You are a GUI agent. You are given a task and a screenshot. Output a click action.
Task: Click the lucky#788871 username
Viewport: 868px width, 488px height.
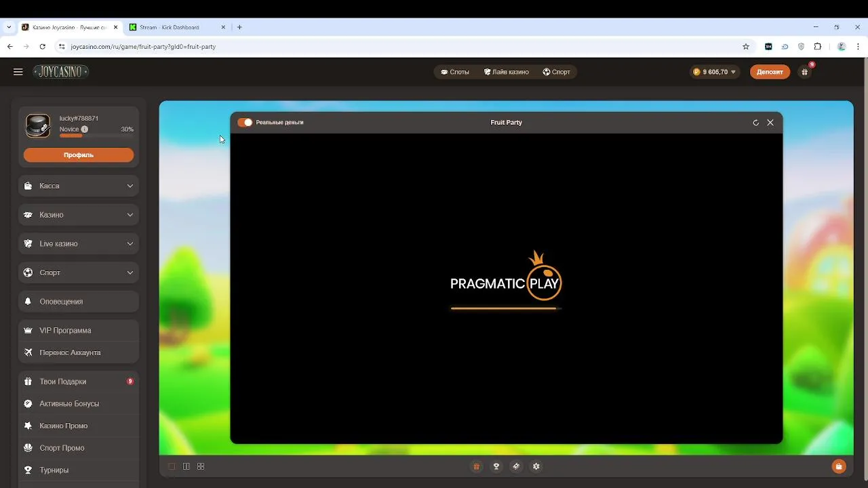pos(79,119)
